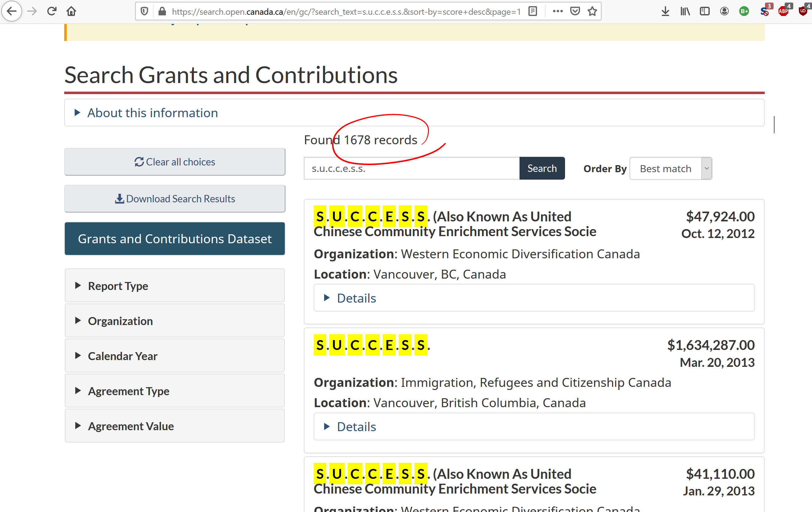Open Grants and Contributions Dataset
The width and height of the screenshot is (812, 512).
coord(175,239)
